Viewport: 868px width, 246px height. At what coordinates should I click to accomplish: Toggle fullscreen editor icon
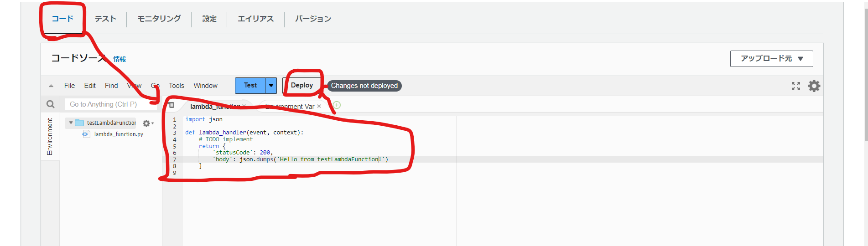click(796, 86)
